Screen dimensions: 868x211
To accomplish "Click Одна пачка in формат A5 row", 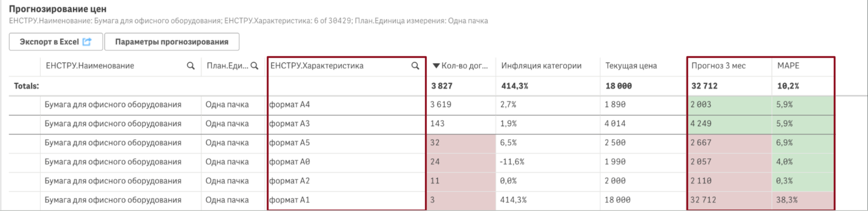I will point(227,143).
